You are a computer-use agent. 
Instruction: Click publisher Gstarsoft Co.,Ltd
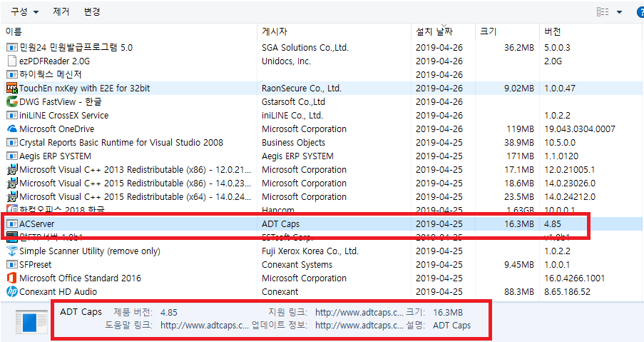tap(293, 102)
